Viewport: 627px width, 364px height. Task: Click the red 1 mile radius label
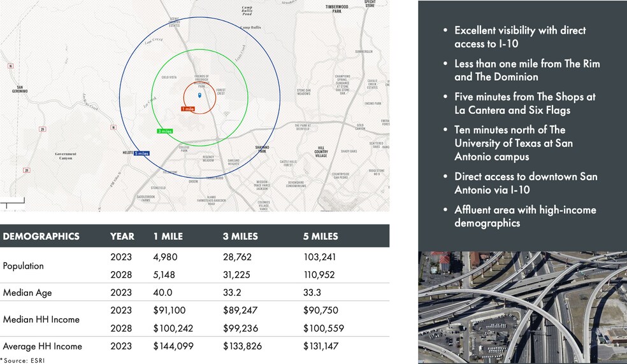(187, 109)
